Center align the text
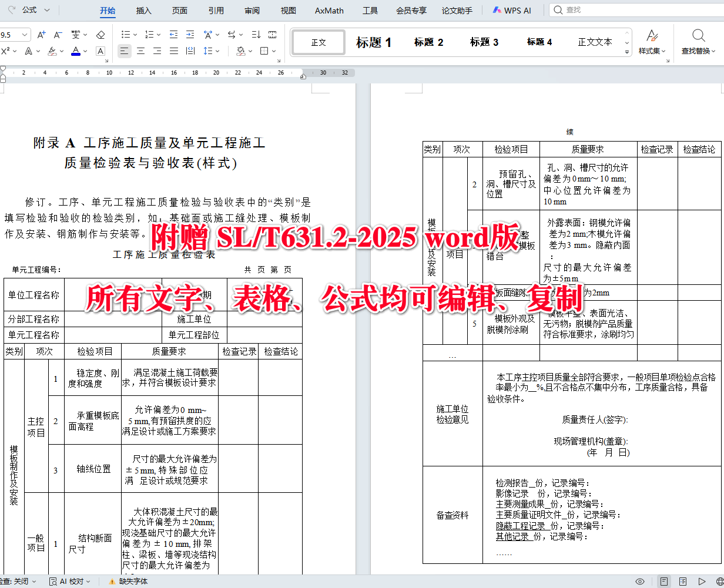Viewport: 724px width, 588px height. (x=141, y=51)
